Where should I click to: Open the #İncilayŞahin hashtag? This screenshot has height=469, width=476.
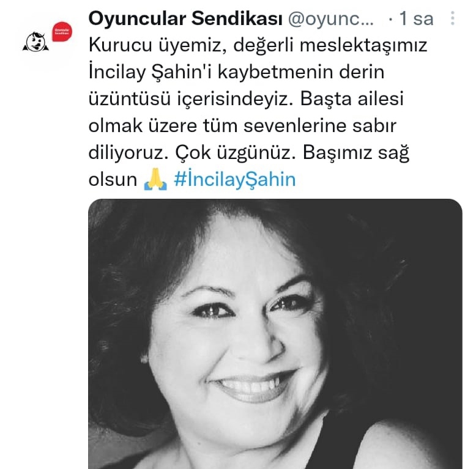pos(235,179)
